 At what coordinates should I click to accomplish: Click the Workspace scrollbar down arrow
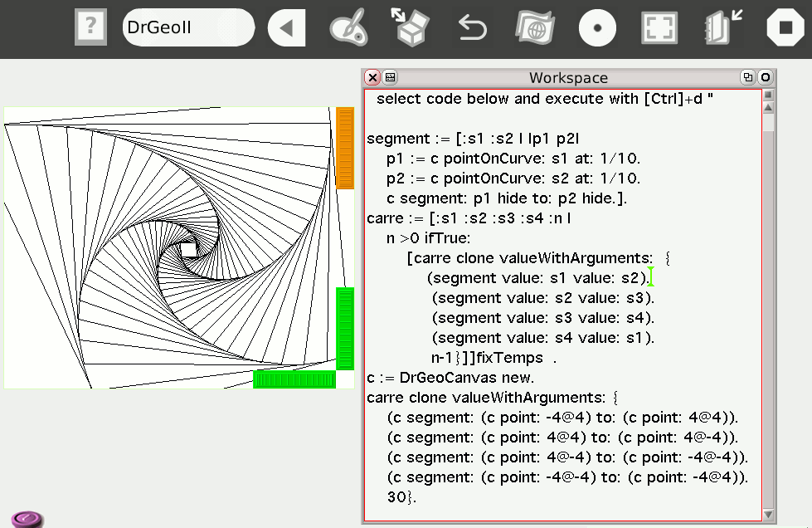point(768,514)
